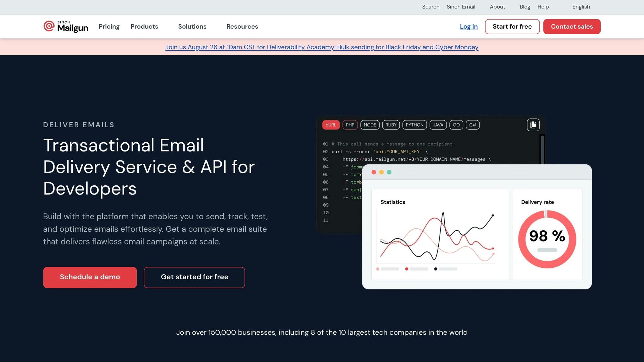Viewport: 644px width, 362px height.
Task: Expand the Solutions menu
Action: (192, 27)
